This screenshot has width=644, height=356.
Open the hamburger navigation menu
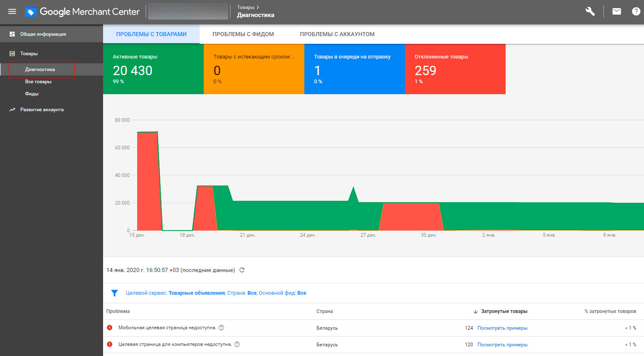click(x=12, y=11)
